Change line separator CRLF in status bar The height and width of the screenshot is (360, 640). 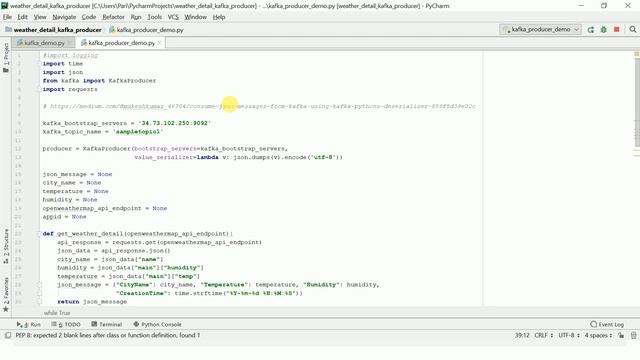point(544,335)
